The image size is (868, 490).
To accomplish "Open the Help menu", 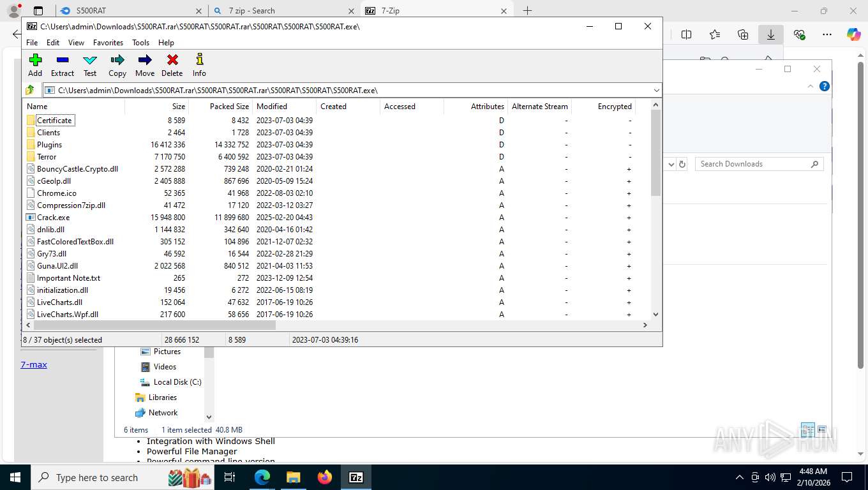I will pos(166,43).
